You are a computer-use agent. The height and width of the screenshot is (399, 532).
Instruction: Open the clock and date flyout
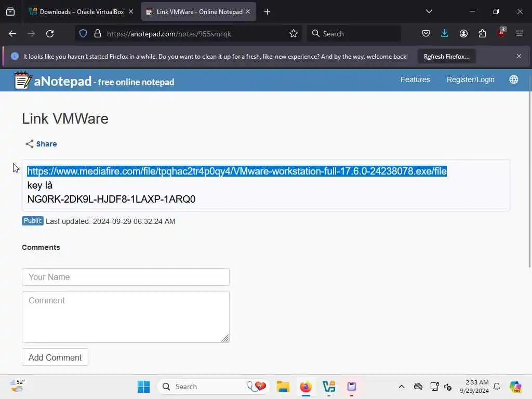pos(474,387)
